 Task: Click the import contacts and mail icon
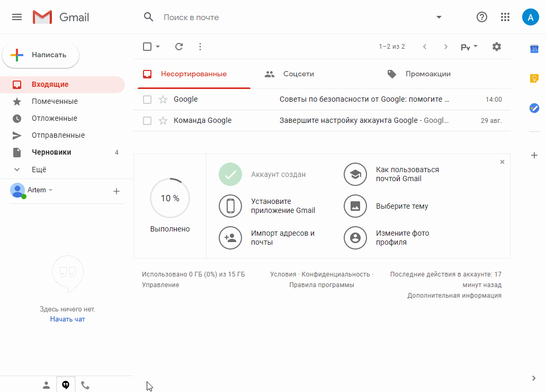(x=230, y=238)
